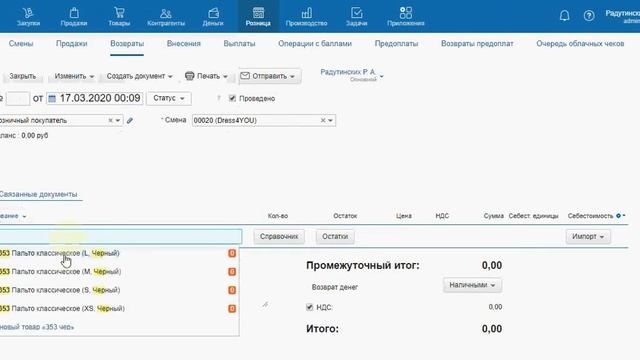Open the Создать документ dropdown
This screenshot has width=640, height=360.
139,76
